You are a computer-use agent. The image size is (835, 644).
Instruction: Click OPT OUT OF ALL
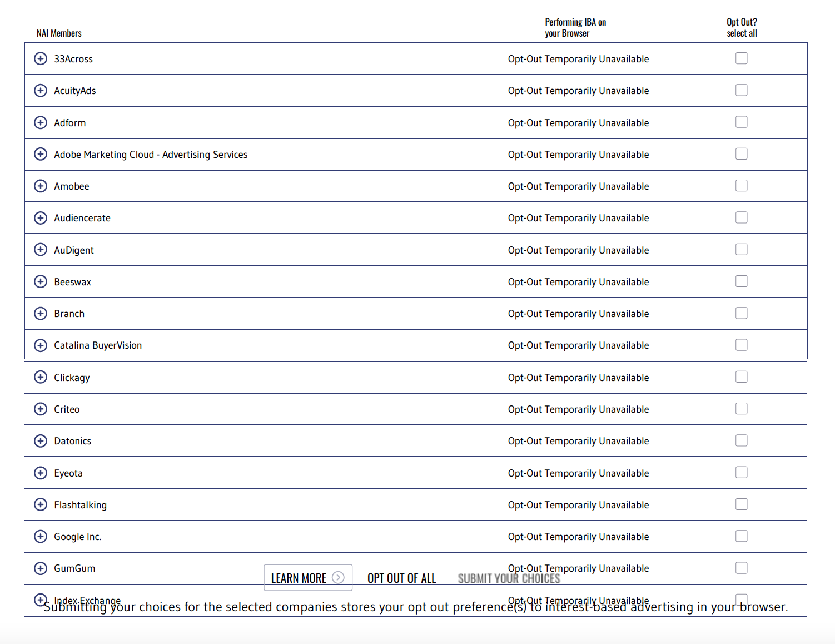[401, 578]
